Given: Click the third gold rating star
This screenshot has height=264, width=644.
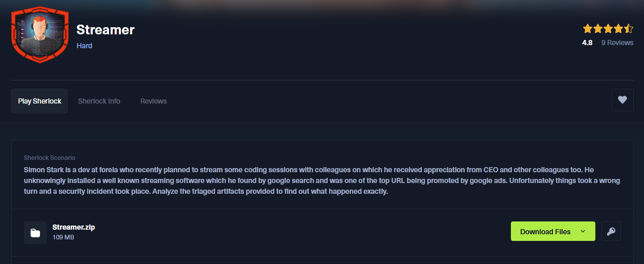Looking at the screenshot, I should [608, 29].
